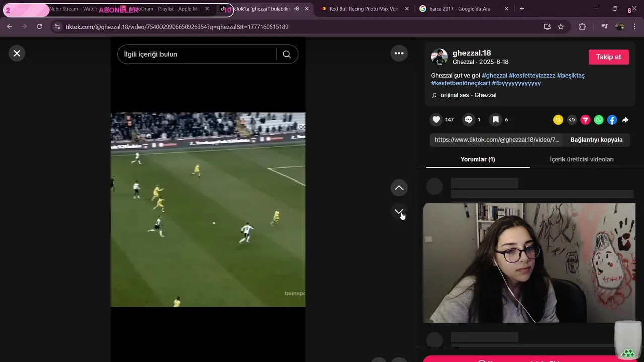Share the video to WhatsApp
This screenshot has width=644, height=362.
(x=599, y=120)
